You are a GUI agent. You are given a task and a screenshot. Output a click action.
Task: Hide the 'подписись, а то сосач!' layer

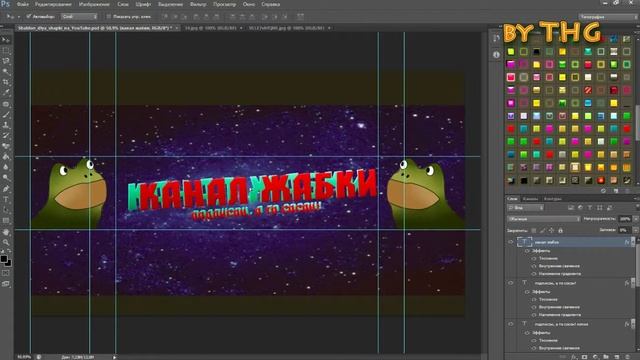coord(511,283)
